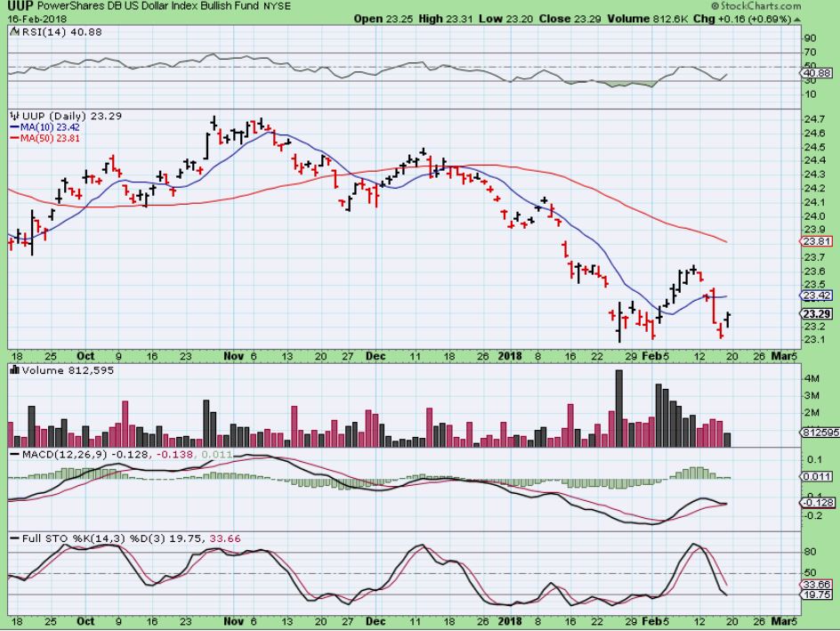840x631 pixels.
Task: Click the dash marker before MACD(12,26,9)
Action: tap(14, 454)
